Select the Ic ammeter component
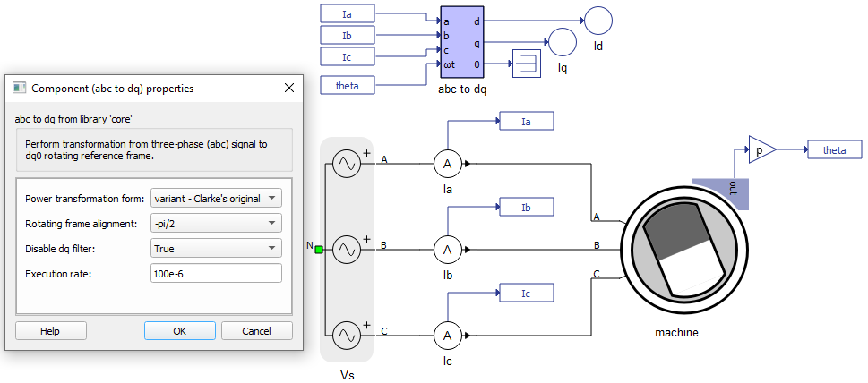 point(447,336)
